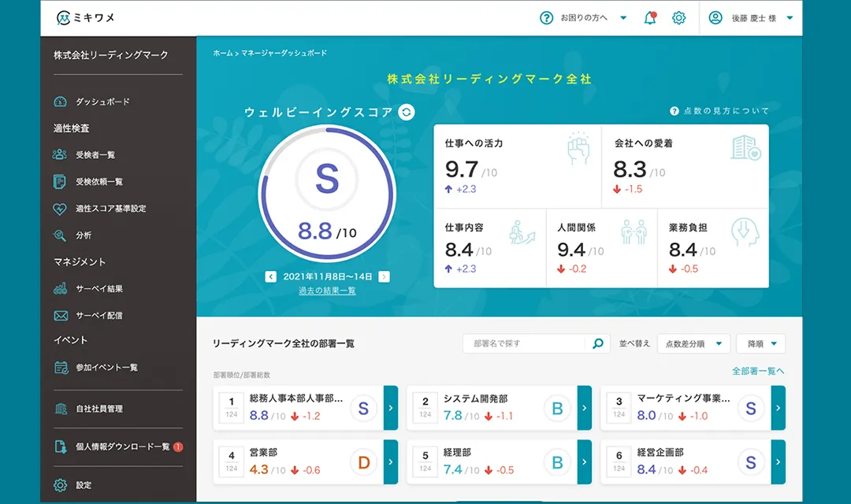
Task: Open settings via the gear icon in top bar
Action: [x=678, y=17]
